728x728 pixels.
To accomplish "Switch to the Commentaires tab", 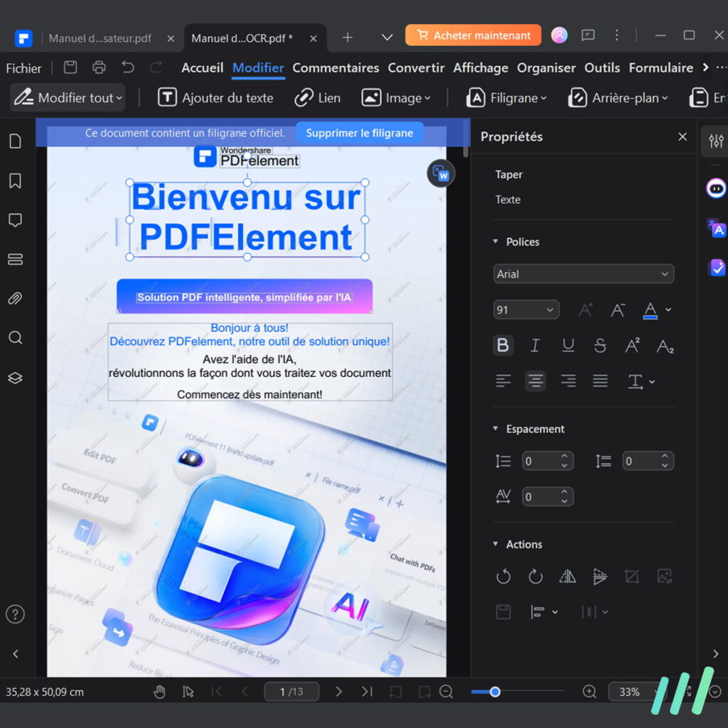I will click(336, 68).
